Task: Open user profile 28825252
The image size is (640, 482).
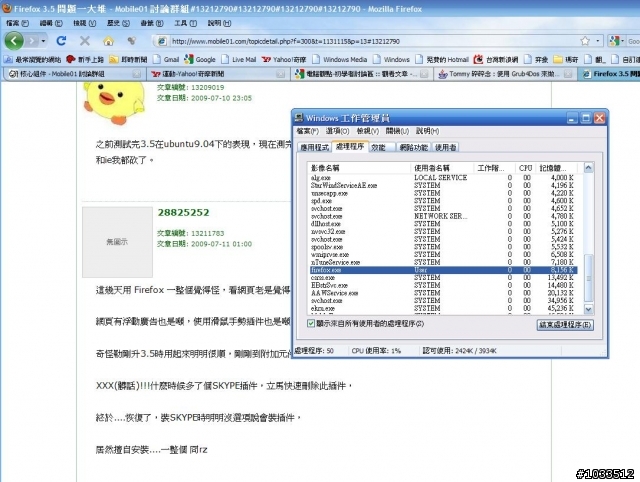Action: (x=184, y=213)
